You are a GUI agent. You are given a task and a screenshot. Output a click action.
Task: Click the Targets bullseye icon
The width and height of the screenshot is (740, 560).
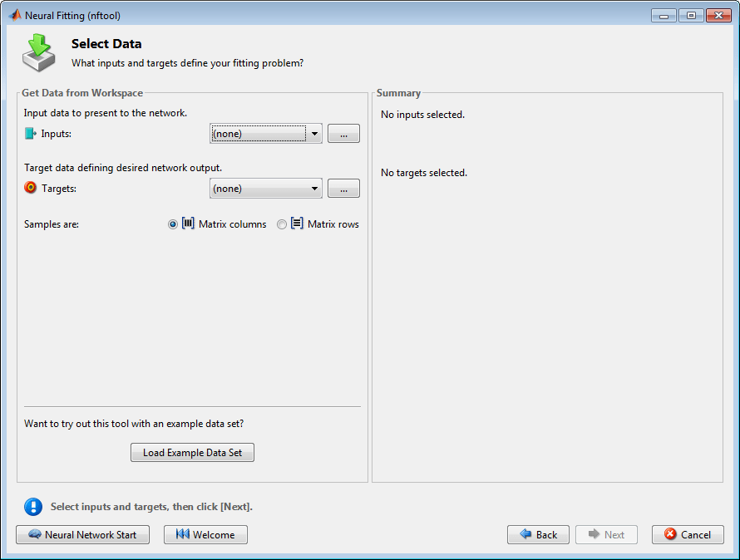tap(30, 188)
